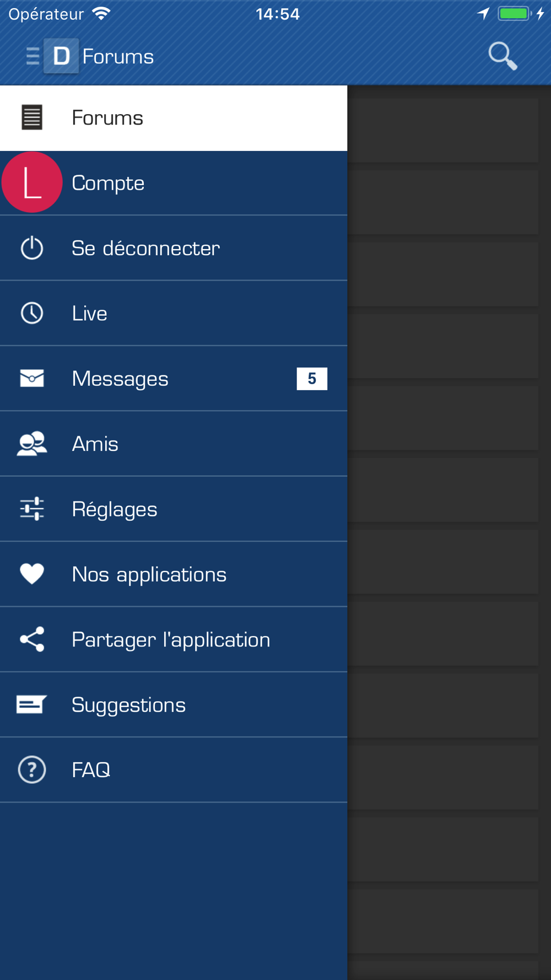The width and height of the screenshot is (551, 980).
Task: Click the share icon
Action: click(32, 639)
